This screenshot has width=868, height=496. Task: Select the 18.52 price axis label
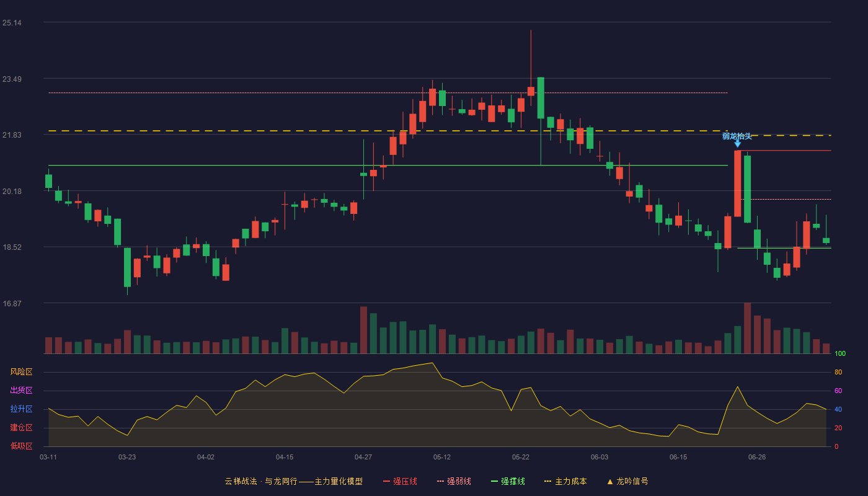[x=12, y=247]
